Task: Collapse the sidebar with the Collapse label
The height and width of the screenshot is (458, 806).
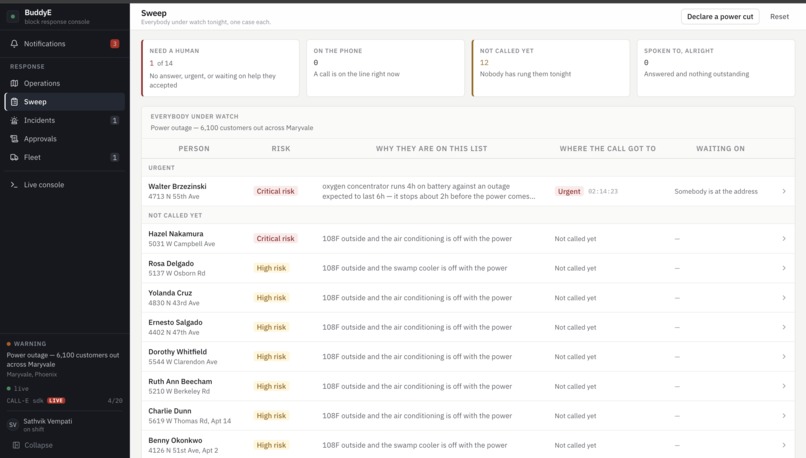Action: tap(39, 445)
